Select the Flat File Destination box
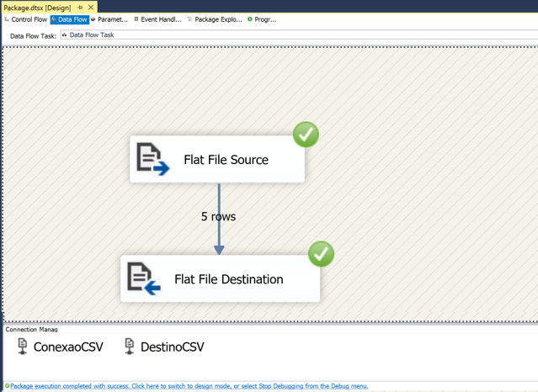Viewport: 538px width, 392px height. 221,278
